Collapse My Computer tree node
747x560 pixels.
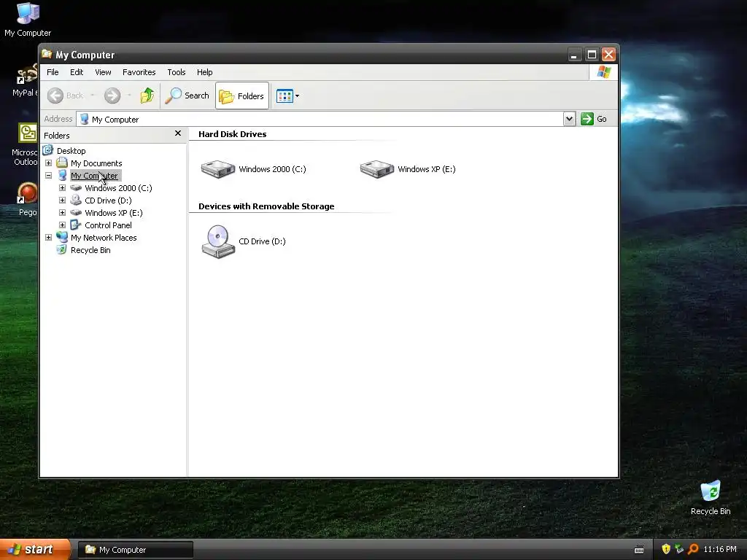coord(48,175)
